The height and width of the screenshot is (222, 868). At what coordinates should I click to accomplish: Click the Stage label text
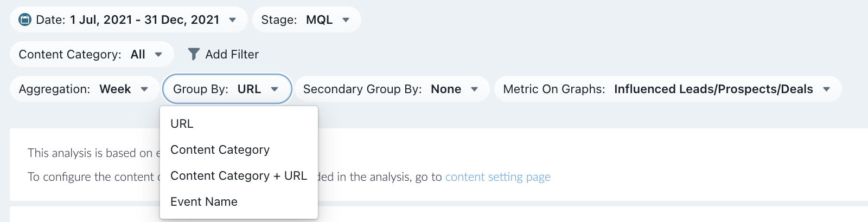coord(279,20)
